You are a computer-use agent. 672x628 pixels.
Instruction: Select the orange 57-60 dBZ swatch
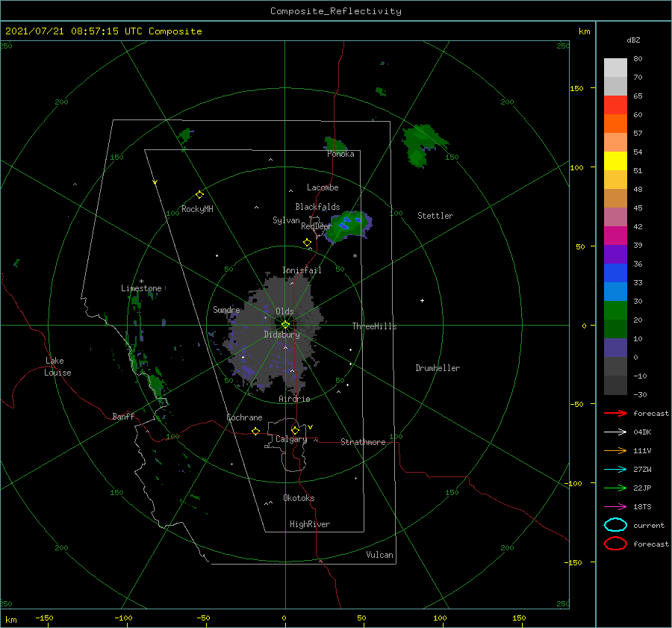click(x=615, y=123)
